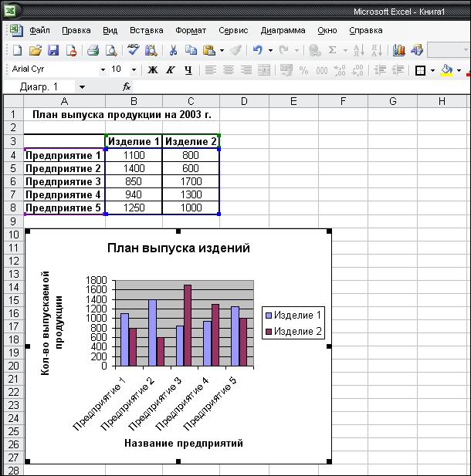This screenshot has width=471, height=476.
Task: Apply the percent style icon
Action: [303, 70]
